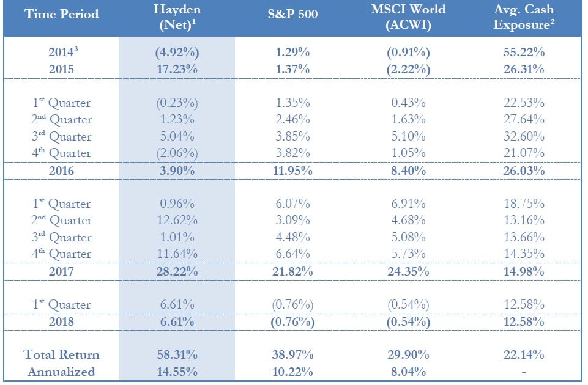The width and height of the screenshot is (588, 385).
Task: Select Hayden's total return value 58.31%
Action: (176, 354)
